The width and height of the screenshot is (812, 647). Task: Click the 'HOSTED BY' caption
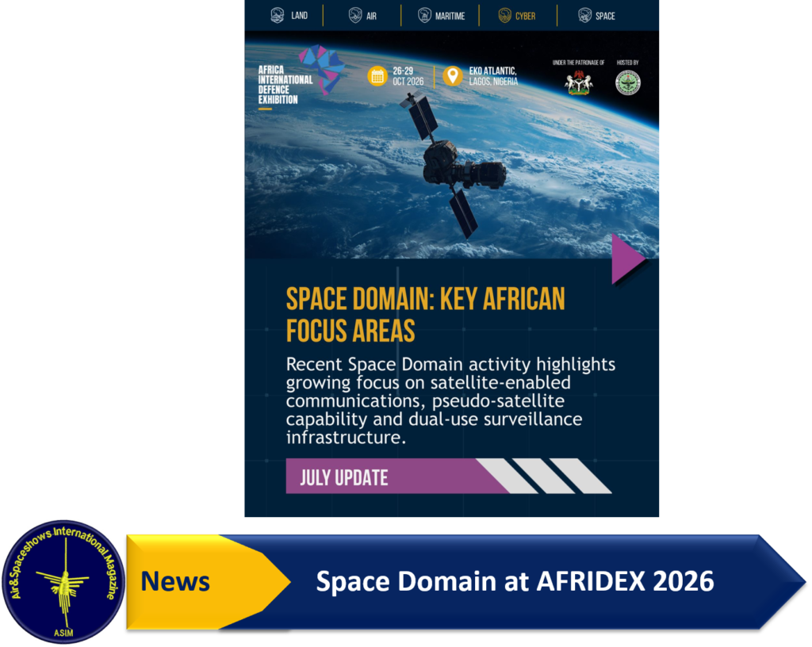coord(628,63)
